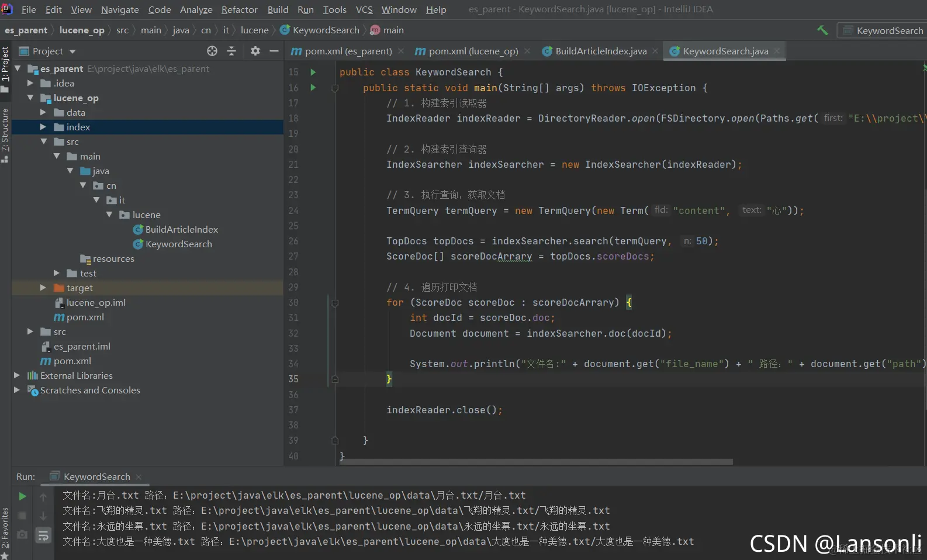
Task: Expand the test folder
Action: coord(57,273)
